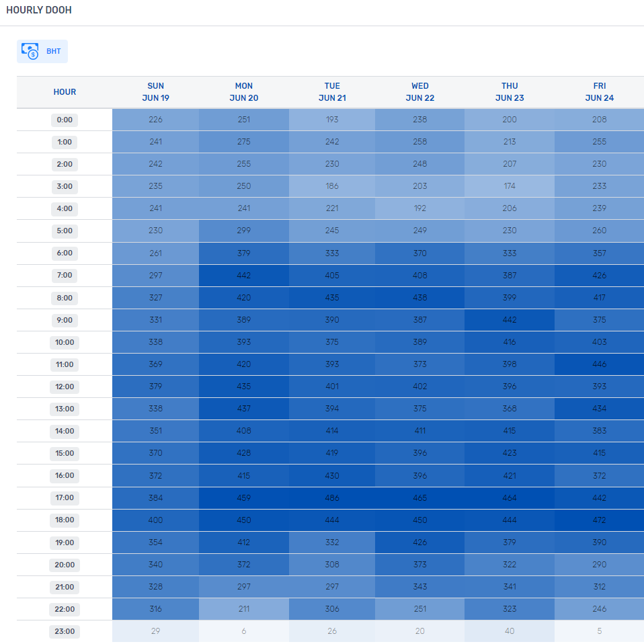Click the Sunday 23:00 cell showing 29

pos(156,631)
